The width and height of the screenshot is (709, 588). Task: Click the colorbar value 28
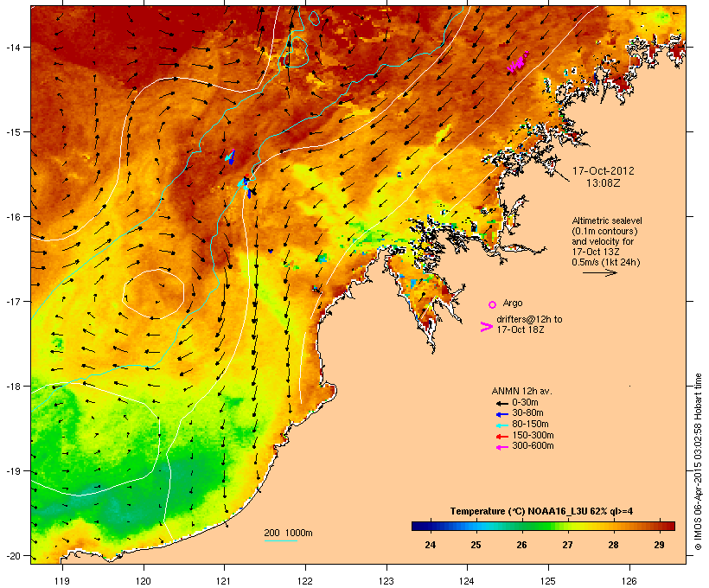coord(613,545)
